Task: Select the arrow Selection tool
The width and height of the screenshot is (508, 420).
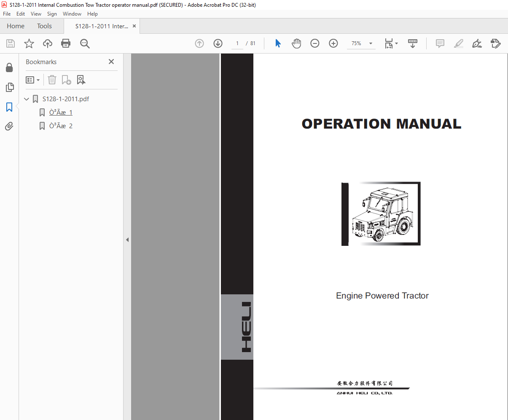Action: pos(278,43)
